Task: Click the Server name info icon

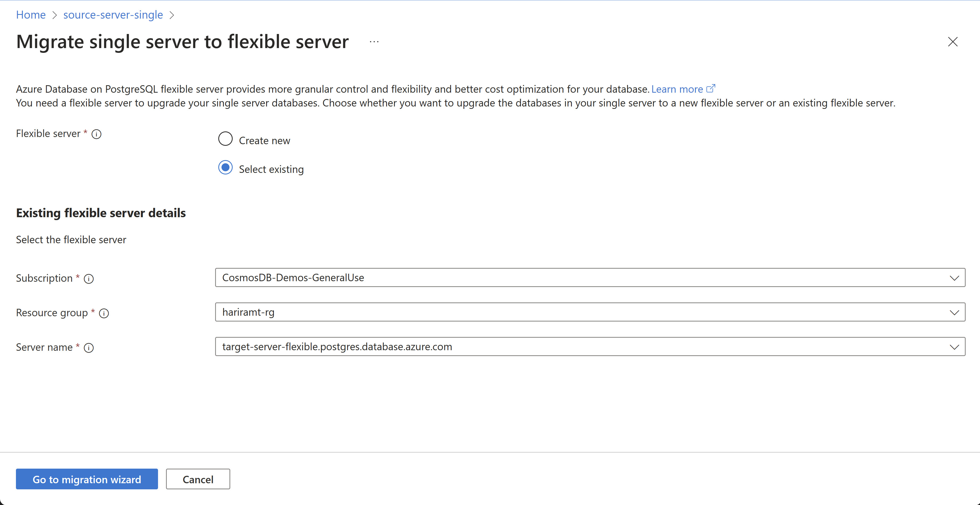Action: coord(89,348)
